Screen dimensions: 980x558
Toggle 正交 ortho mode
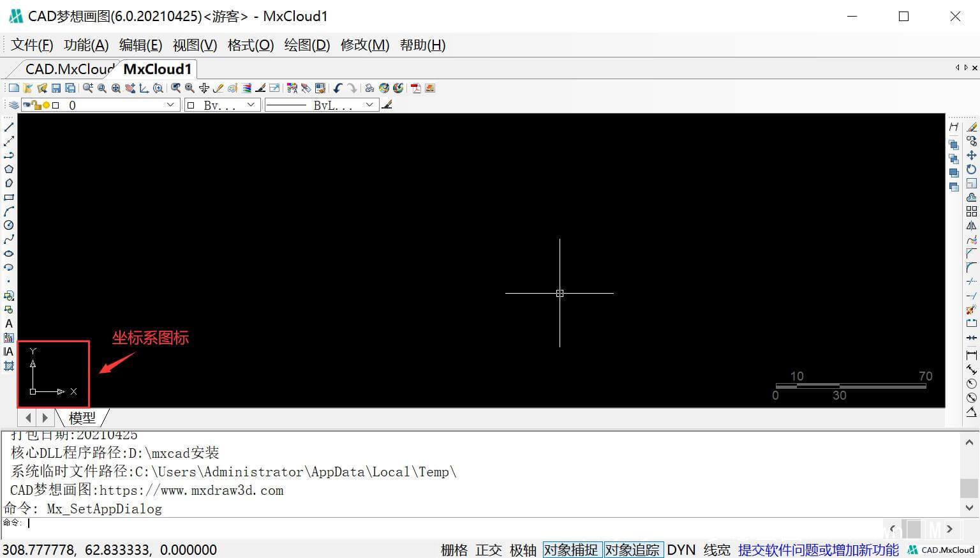click(x=489, y=550)
